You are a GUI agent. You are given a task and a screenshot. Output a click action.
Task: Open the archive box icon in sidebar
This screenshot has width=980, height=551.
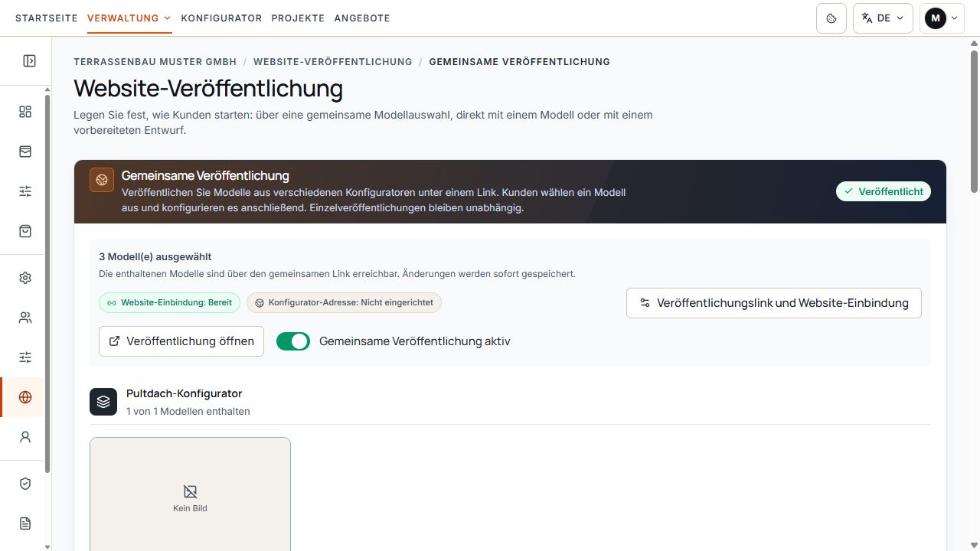pyautogui.click(x=25, y=152)
